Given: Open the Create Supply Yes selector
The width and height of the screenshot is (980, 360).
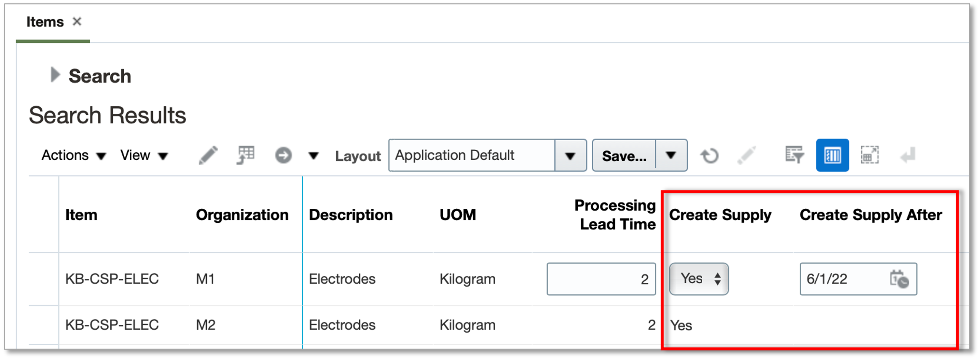Looking at the screenshot, I should click(x=698, y=279).
